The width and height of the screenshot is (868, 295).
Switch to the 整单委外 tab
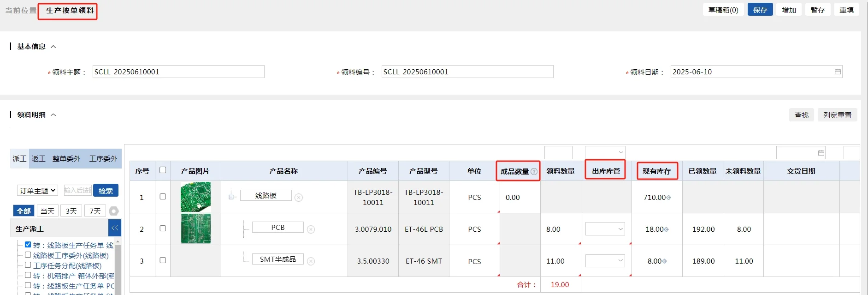[x=66, y=158]
